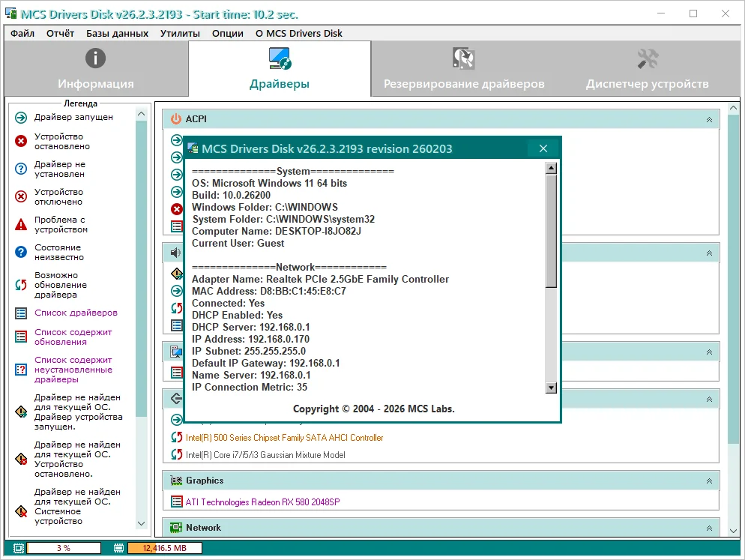The image size is (745, 560).
Task: Click the legend's Драйвер запущен arrow icon
Action: (x=21, y=118)
